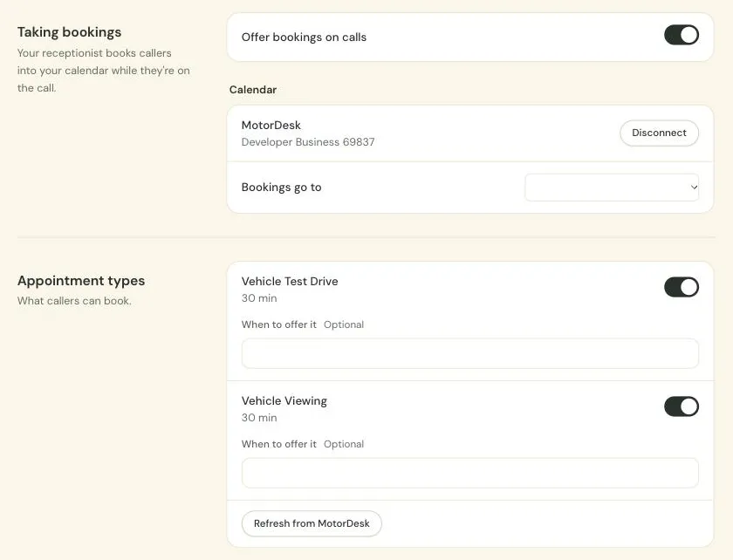Click the 'MotorDesk' calendar name
The width and height of the screenshot is (733, 560).
pos(271,126)
